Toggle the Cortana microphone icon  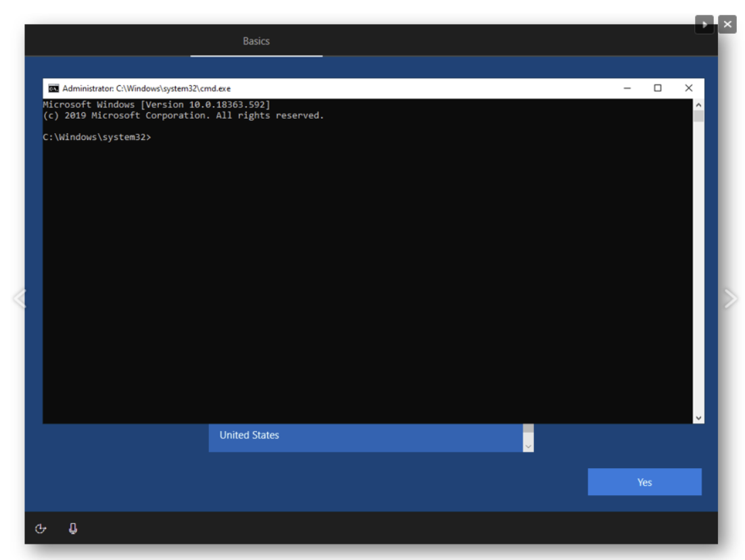tap(73, 529)
